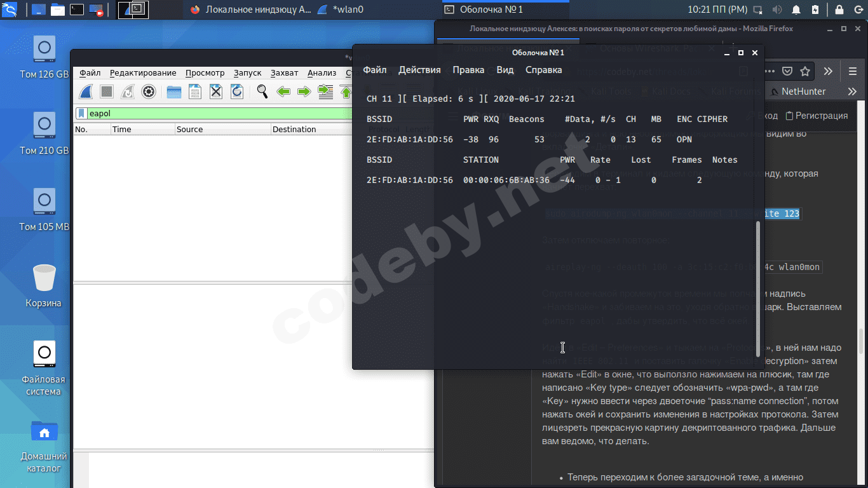Sort packets by the Time column
The image size is (868, 488).
[143, 130]
